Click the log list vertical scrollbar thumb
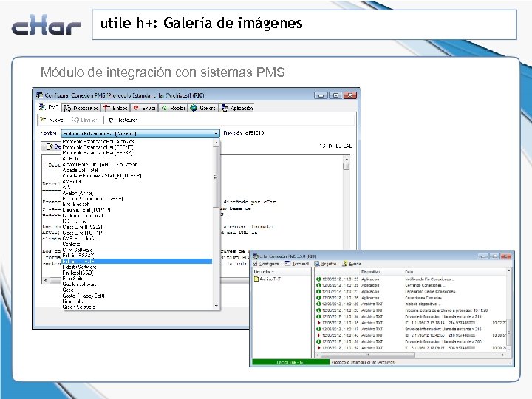The width and height of the screenshot is (532, 399). point(509,333)
